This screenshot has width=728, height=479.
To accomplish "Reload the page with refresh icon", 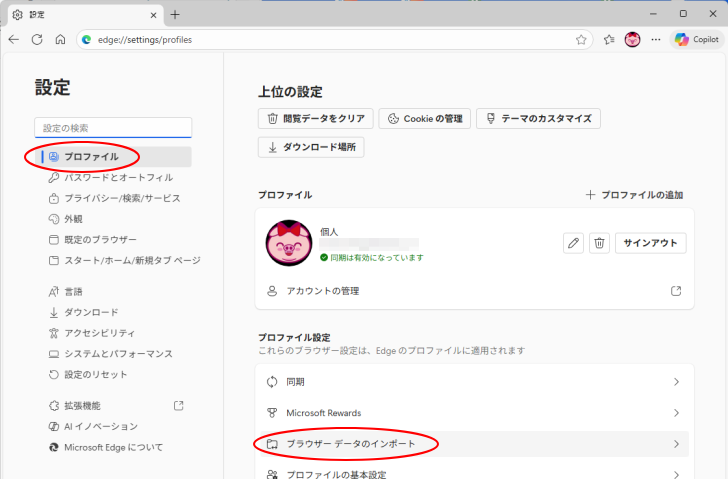I will click(37, 39).
